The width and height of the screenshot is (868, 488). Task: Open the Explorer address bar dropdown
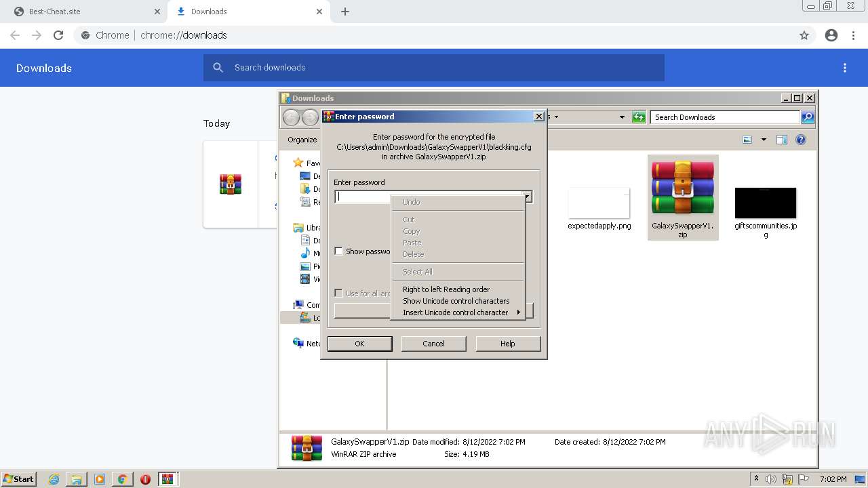pos(622,117)
